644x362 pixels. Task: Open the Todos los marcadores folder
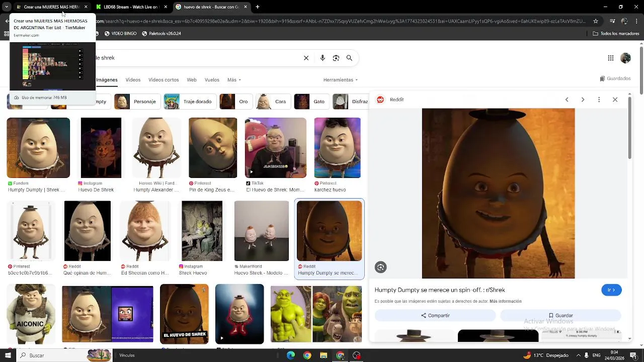(616, 34)
